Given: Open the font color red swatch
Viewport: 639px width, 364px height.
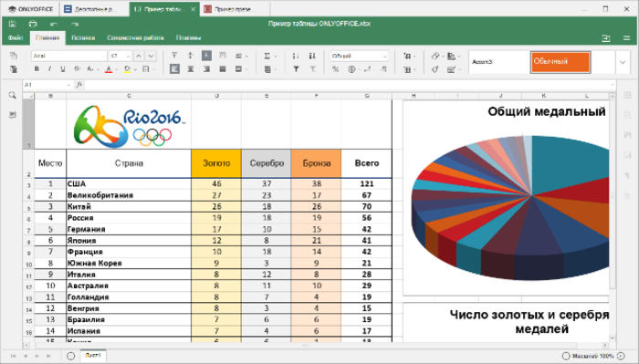Looking at the screenshot, I should click(109, 69).
